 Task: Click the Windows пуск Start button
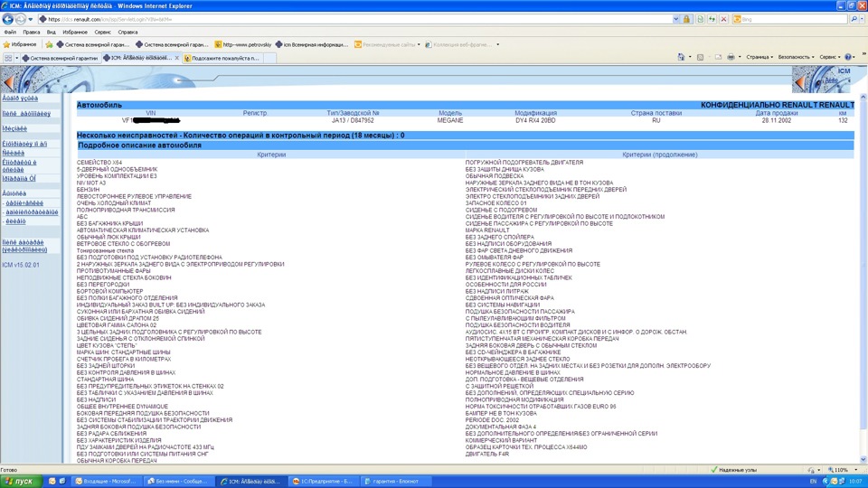(21, 482)
